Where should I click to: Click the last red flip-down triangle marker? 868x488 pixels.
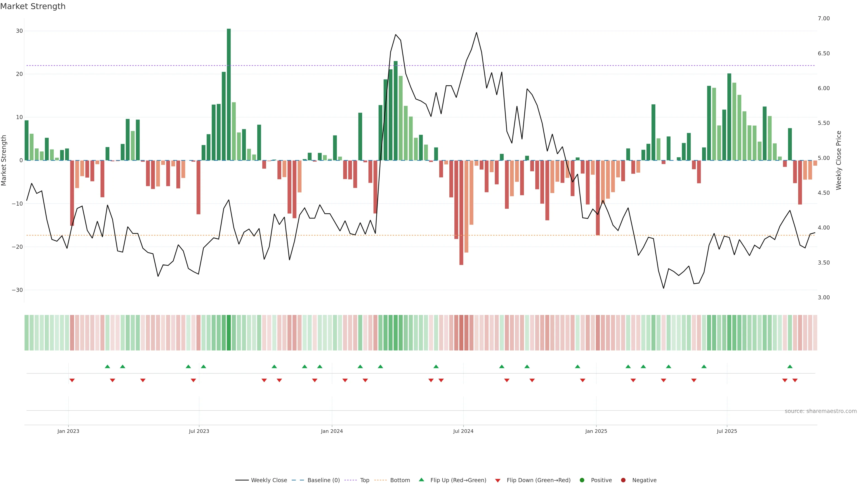(795, 380)
